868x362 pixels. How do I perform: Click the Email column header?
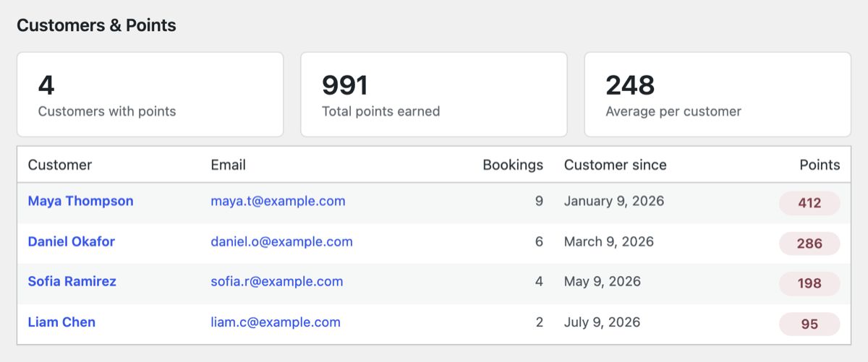229,165
